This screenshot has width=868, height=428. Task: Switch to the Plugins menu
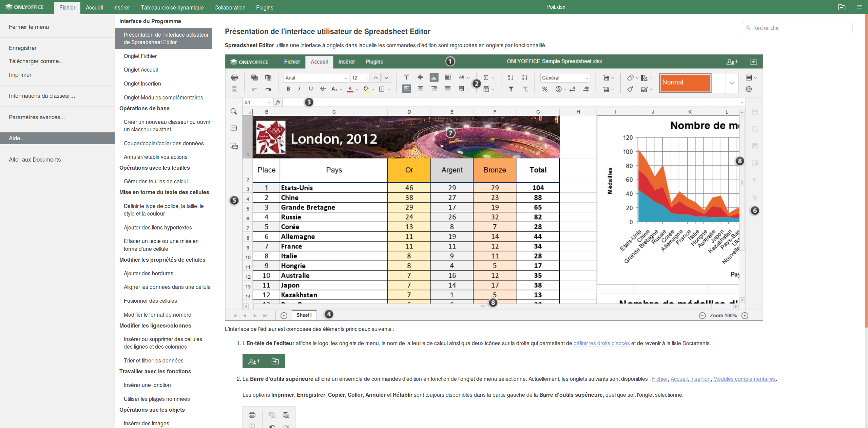[264, 7]
